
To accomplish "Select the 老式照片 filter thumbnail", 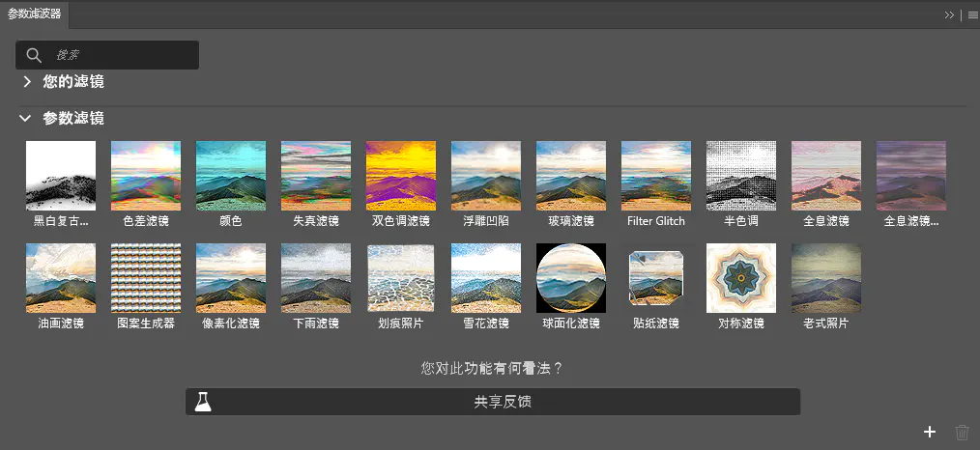I will (x=826, y=278).
